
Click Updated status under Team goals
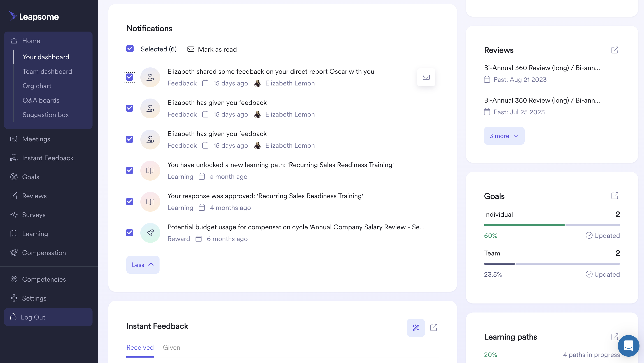point(603,274)
